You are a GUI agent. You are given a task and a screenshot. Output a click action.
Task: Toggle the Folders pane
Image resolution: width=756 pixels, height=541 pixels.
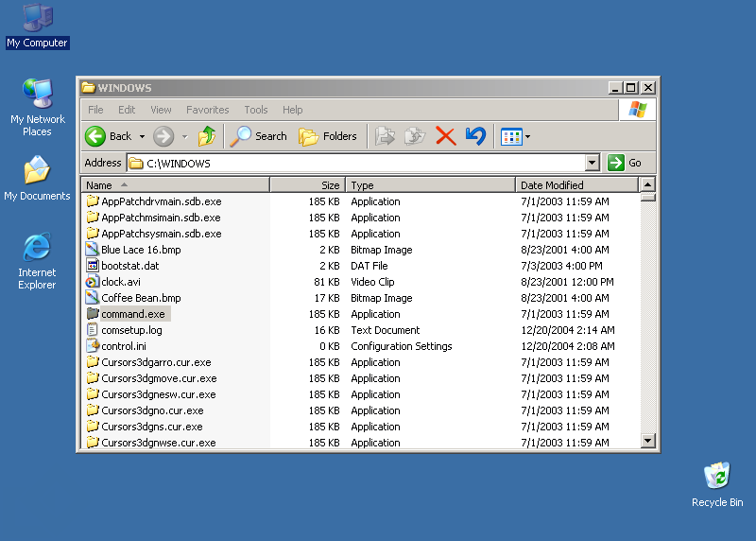click(328, 136)
